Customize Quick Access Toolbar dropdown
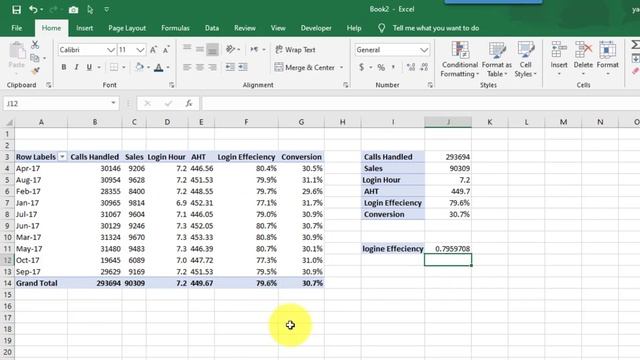The height and width of the screenshot is (360, 640). 107,9
